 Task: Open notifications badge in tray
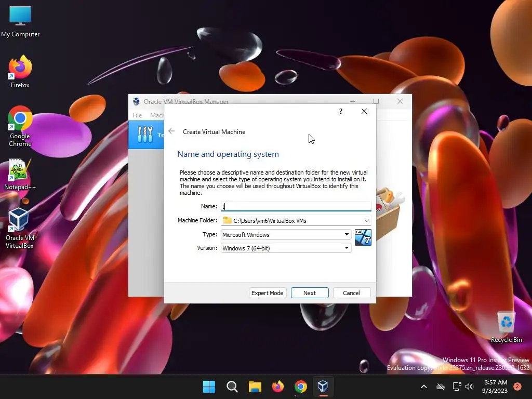pos(517,387)
